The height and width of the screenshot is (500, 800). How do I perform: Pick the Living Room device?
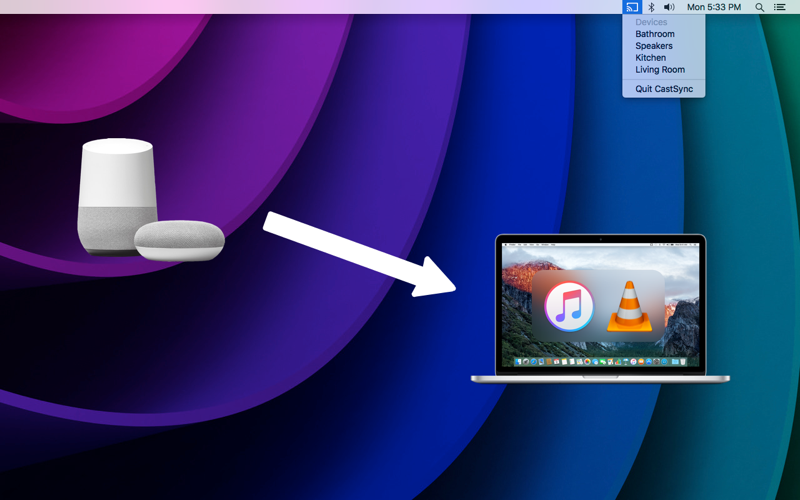[x=660, y=70]
